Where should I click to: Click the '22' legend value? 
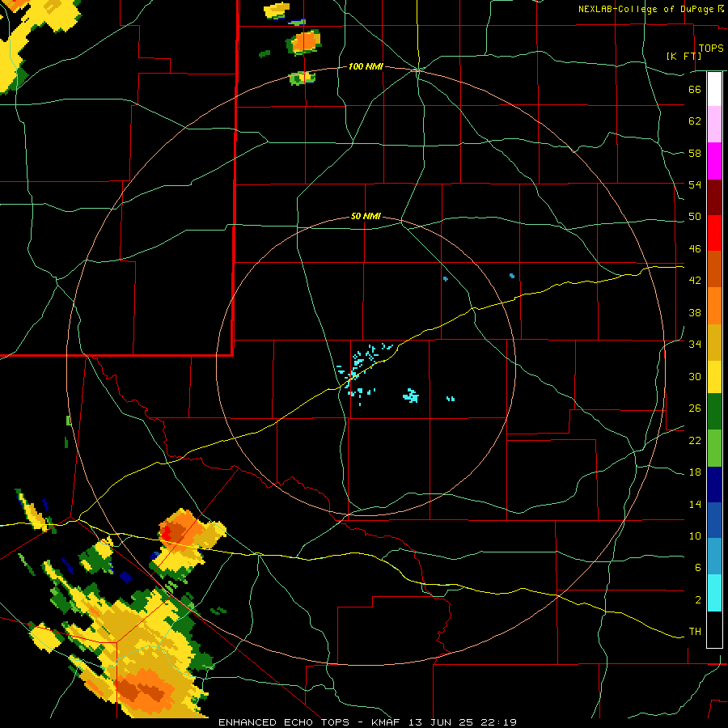coord(695,440)
